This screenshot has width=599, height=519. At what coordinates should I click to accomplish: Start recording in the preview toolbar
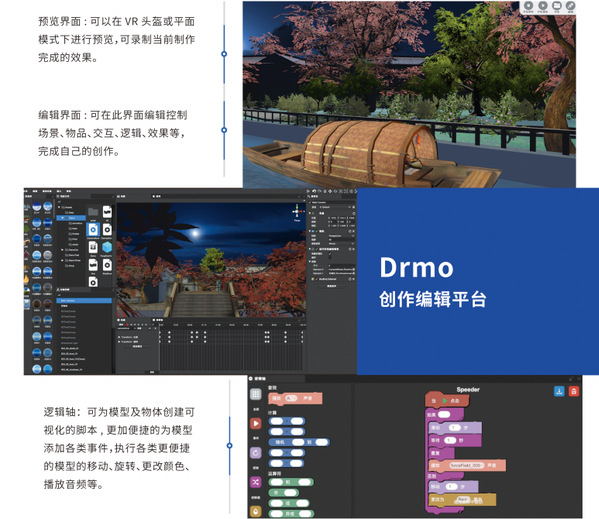tap(528, 6)
